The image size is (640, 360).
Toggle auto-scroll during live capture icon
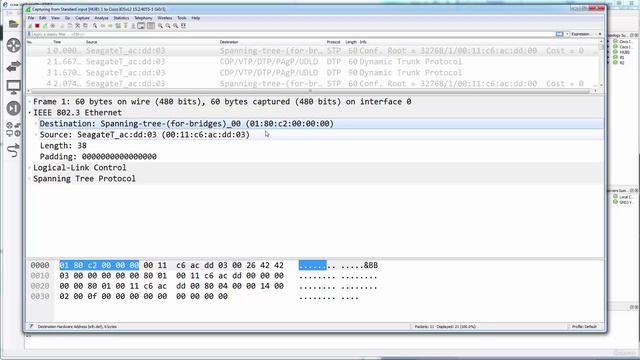(141, 26)
